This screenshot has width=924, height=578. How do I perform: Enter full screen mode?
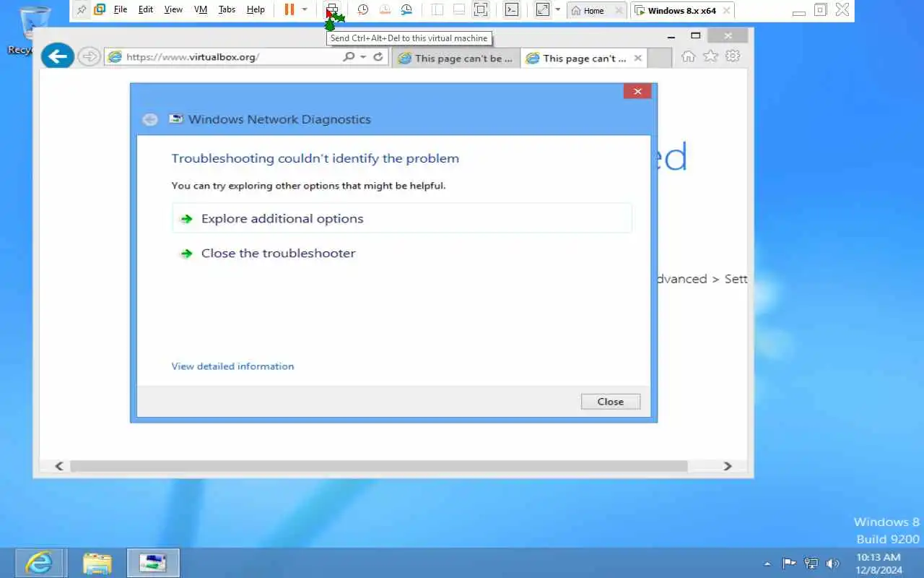point(481,10)
